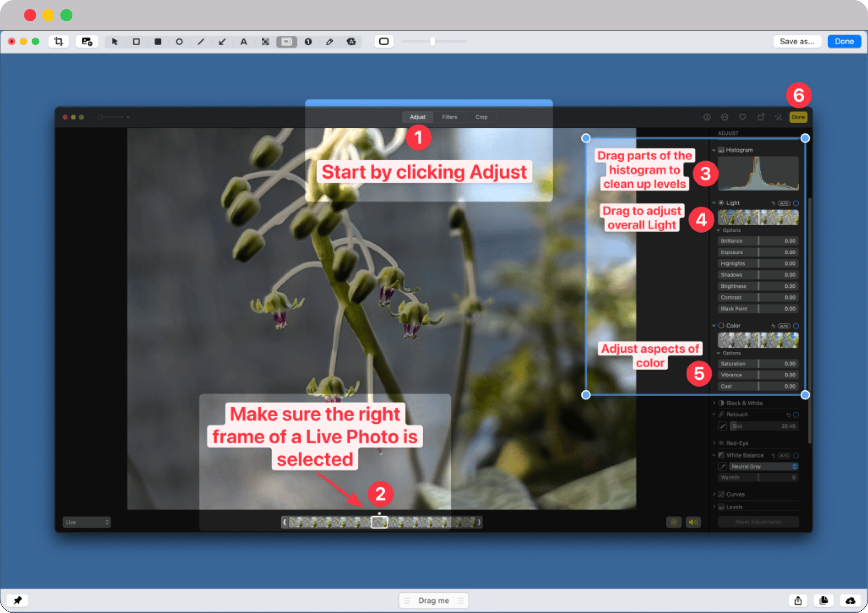Select the red counter badge 6

pos(798,95)
